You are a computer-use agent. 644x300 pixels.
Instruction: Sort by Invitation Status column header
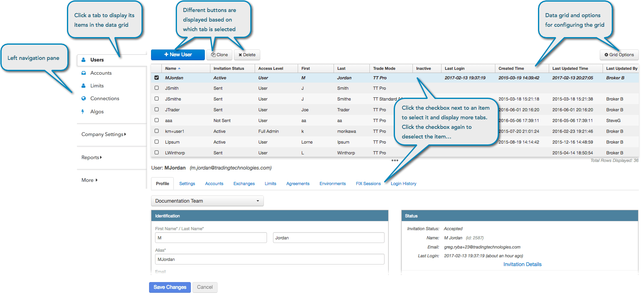(x=229, y=69)
